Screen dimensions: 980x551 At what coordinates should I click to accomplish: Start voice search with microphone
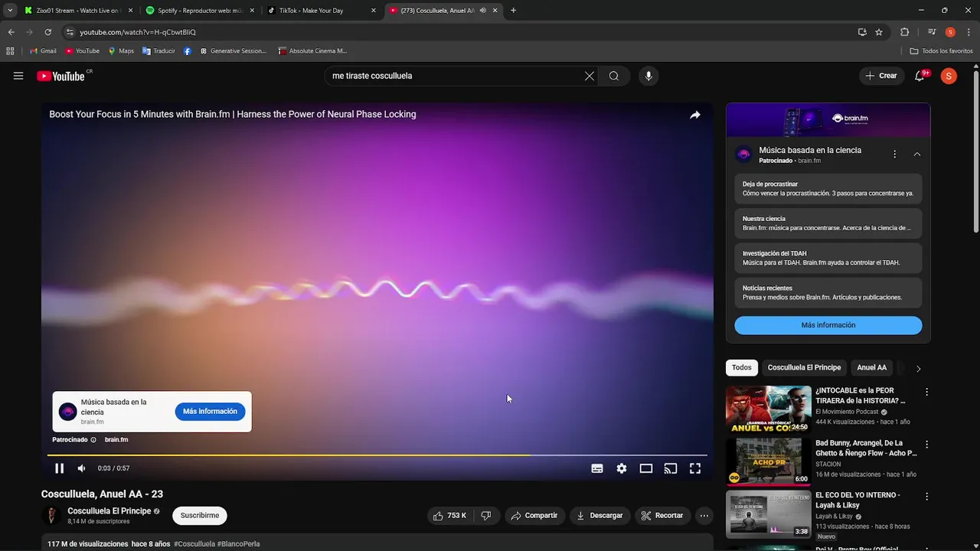(x=648, y=76)
